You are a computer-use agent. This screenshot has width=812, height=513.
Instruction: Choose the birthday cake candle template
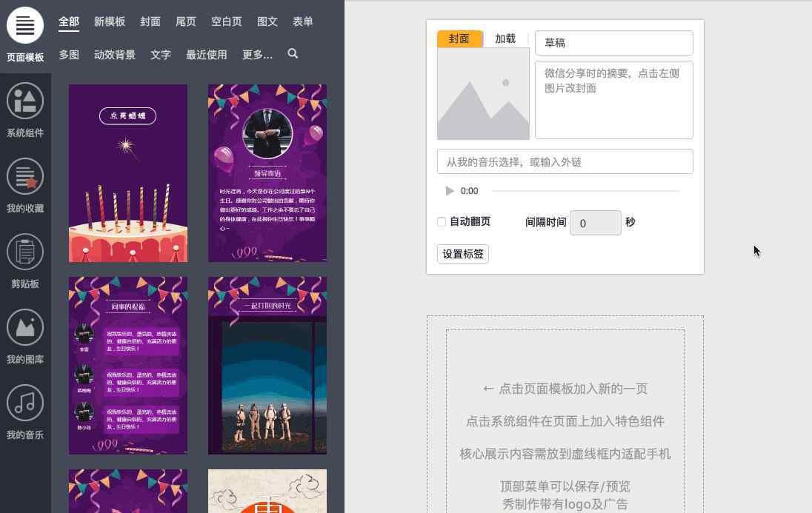[128, 173]
